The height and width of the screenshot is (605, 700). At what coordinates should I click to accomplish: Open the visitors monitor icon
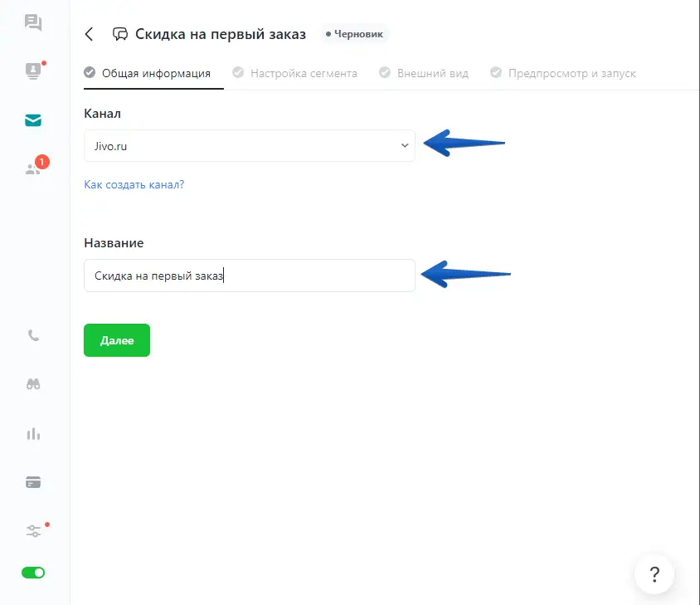pyautogui.click(x=33, y=71)
